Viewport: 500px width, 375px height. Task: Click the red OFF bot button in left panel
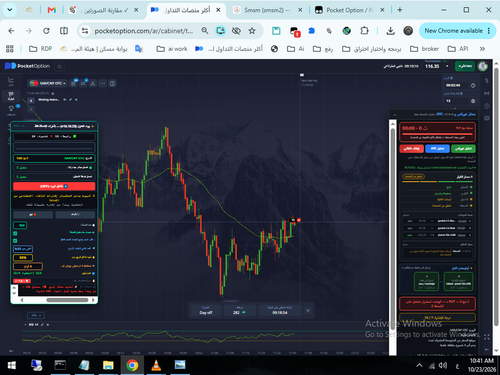tap(54, 186)
